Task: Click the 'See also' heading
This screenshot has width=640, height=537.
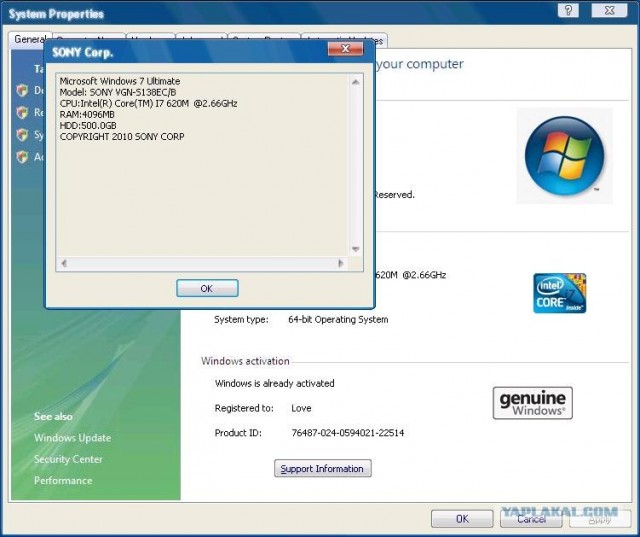Action: pos(53,417)
